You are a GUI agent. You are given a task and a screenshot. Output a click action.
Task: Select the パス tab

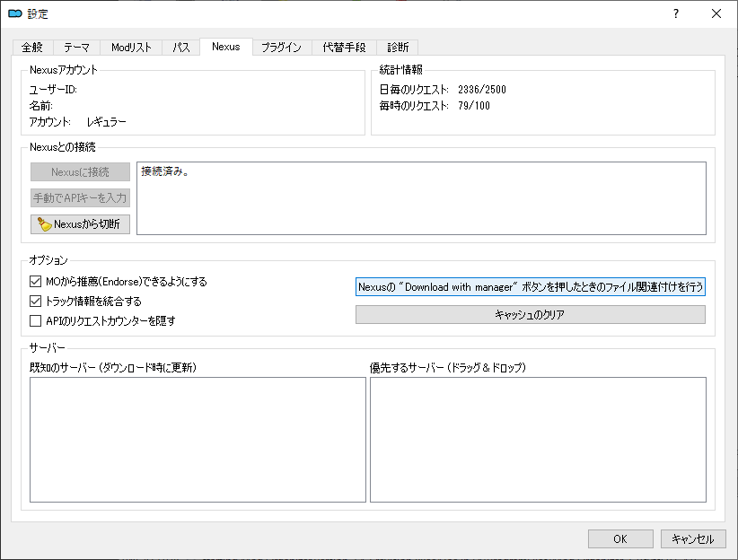coord(180,48)
